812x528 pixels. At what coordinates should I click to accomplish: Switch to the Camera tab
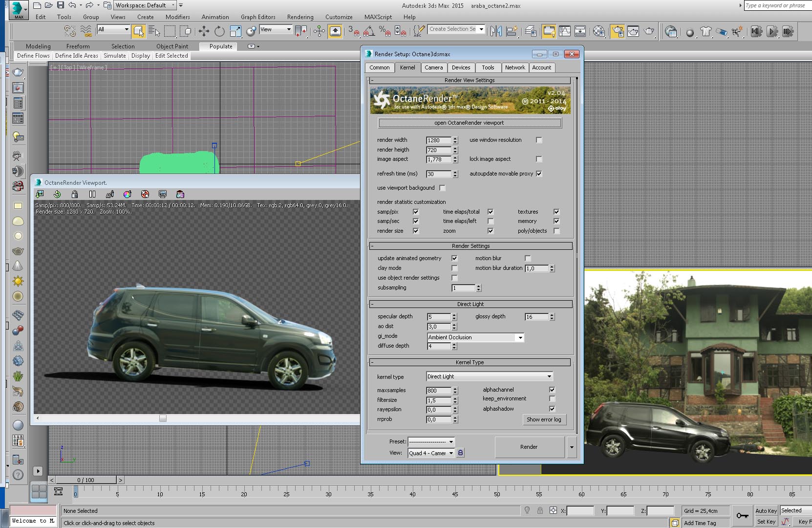433,67
